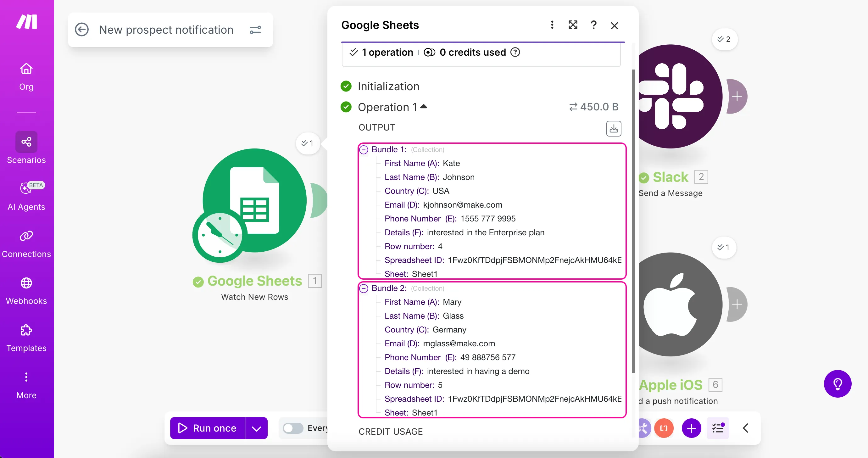Screen dimensions: 868x458
Task: Add a module after the Apple iOS module
Action: pos(737,304)
